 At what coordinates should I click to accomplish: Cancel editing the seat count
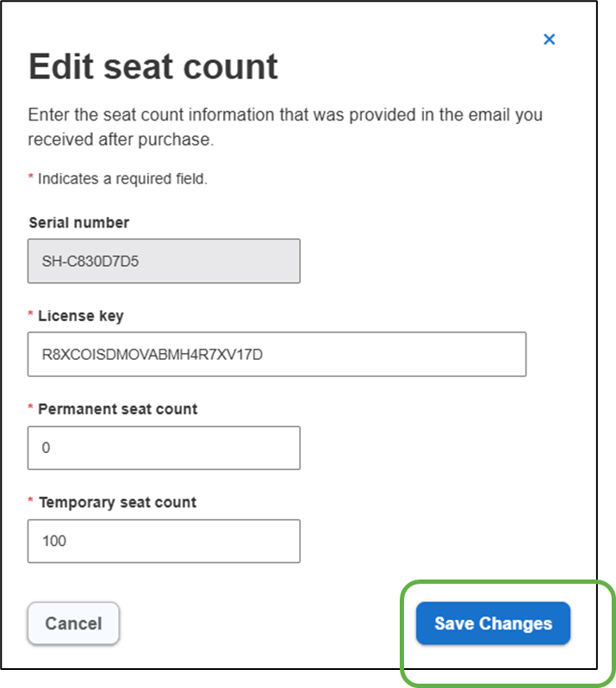[x=73, y=623]
